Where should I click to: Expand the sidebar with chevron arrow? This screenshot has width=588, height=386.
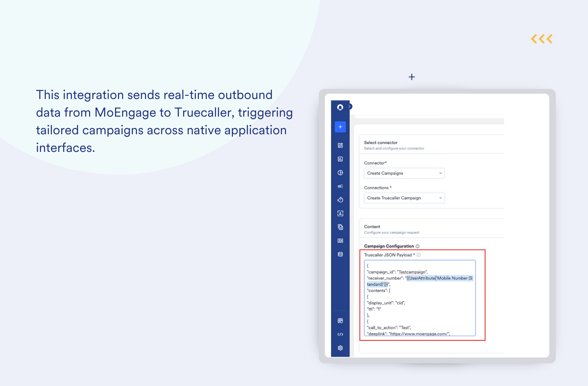click(x=350, y=106)
